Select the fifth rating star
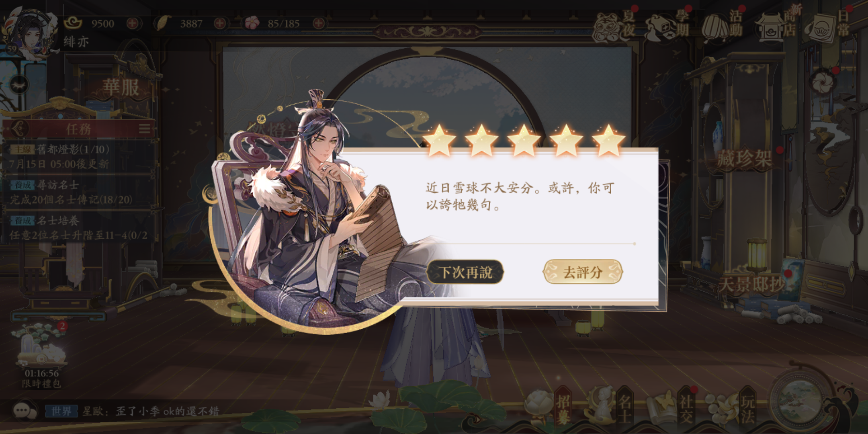The height and width of the screenshot is (434, 868). [608, 140]
